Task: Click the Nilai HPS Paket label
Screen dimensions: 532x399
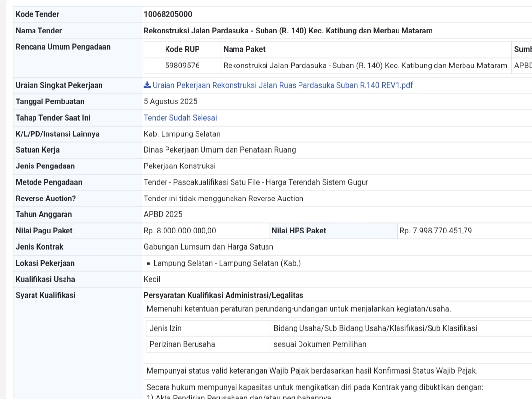Action: tap(299, 231)
